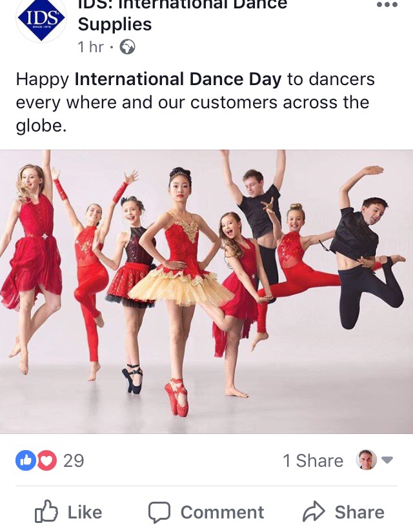Tap the Comment button label
Viewport: 413px width, 532px height.
pyautogui.click(x=222, y=512)
